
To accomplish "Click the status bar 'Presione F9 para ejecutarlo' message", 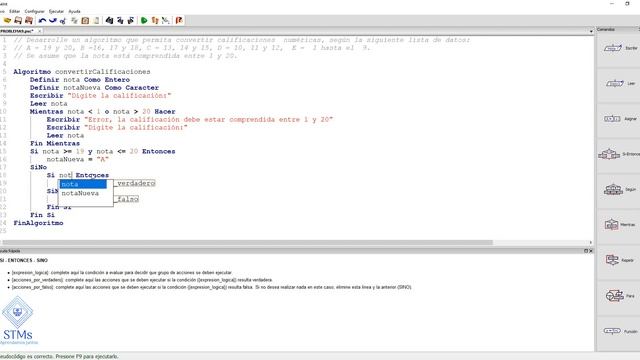I will (86, 356).
